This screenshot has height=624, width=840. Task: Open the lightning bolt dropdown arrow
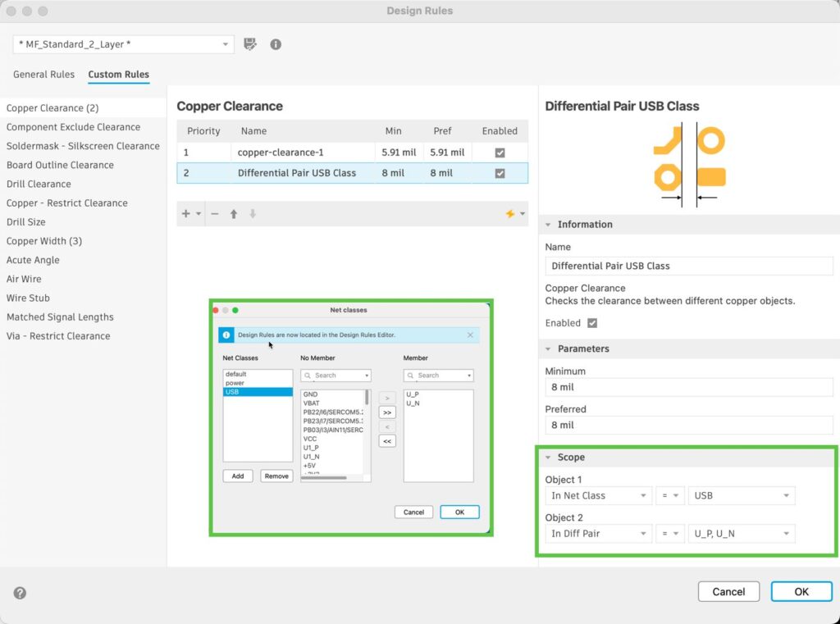pyautogui.click(x=523, y=214)
